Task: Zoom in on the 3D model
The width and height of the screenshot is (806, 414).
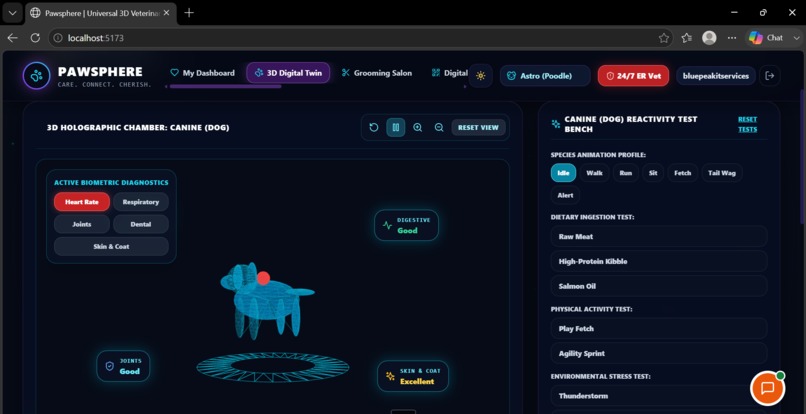Action: tap(418, 128)
